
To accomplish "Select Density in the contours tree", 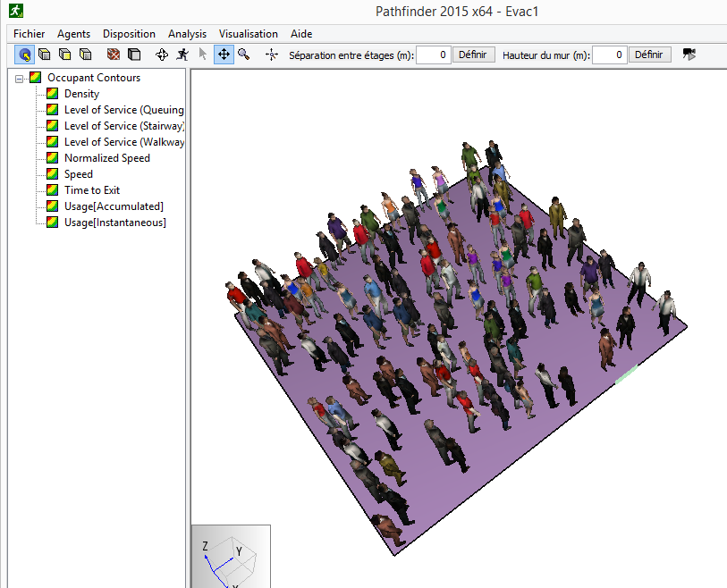I will coord(81,94).
